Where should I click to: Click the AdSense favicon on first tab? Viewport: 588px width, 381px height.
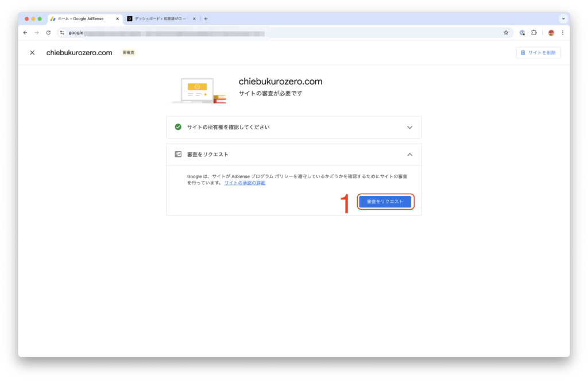pyautogui.click(x=53, y=19)
